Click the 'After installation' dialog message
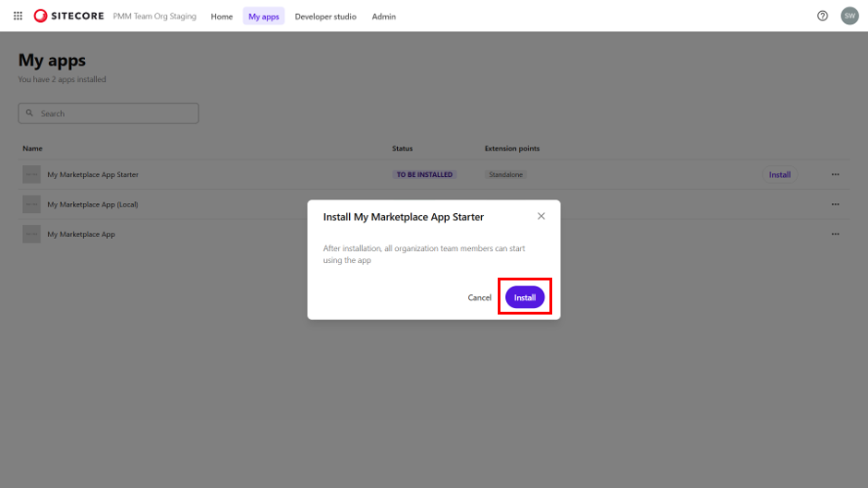The image size is (868, 488). pyautogui.click(x=424, y=255)
